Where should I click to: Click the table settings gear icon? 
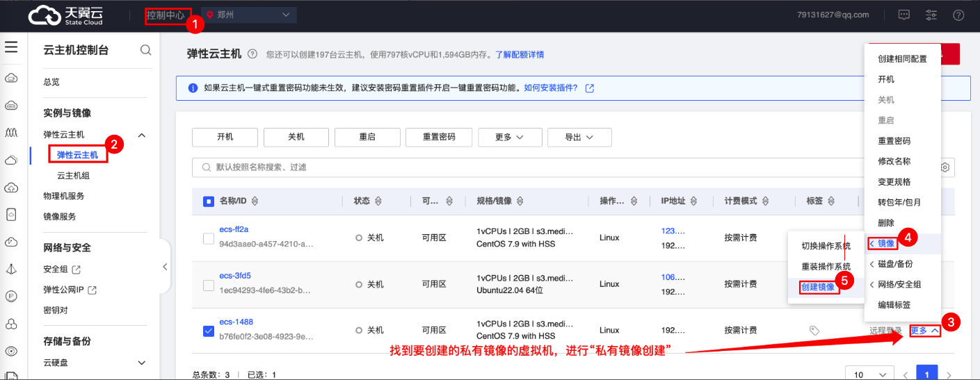(945, 167)
